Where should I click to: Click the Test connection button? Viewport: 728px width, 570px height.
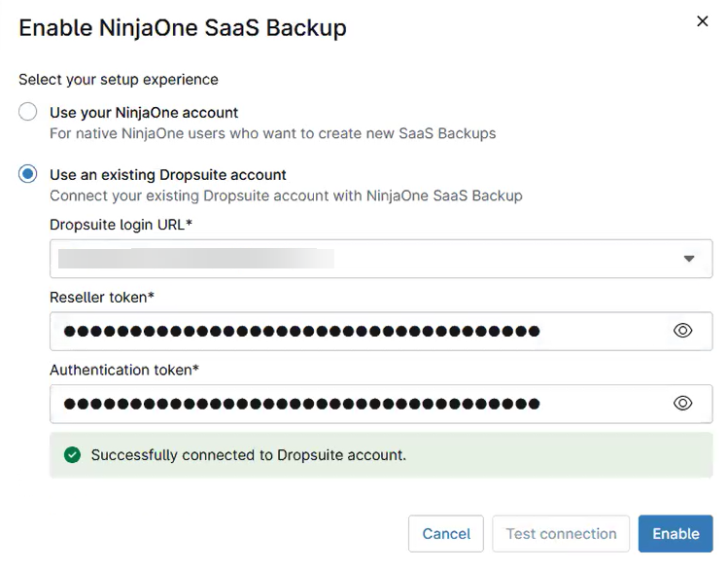click(561, 534)
